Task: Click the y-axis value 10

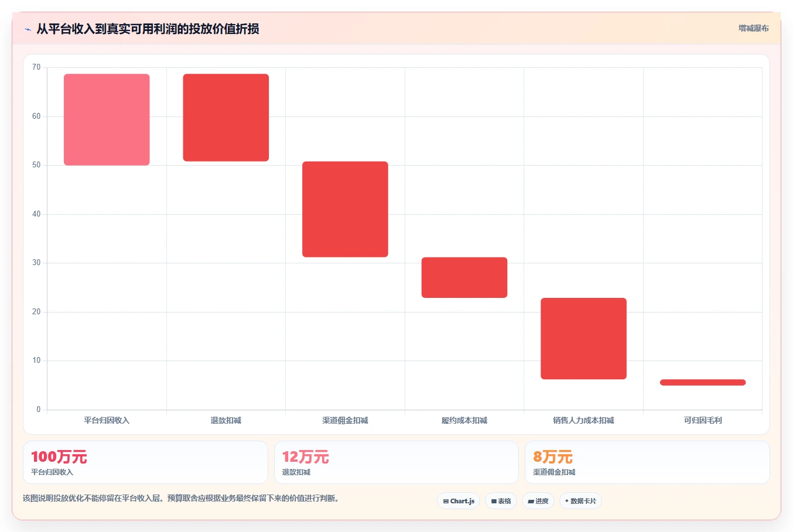Action: tap(36, 361)
